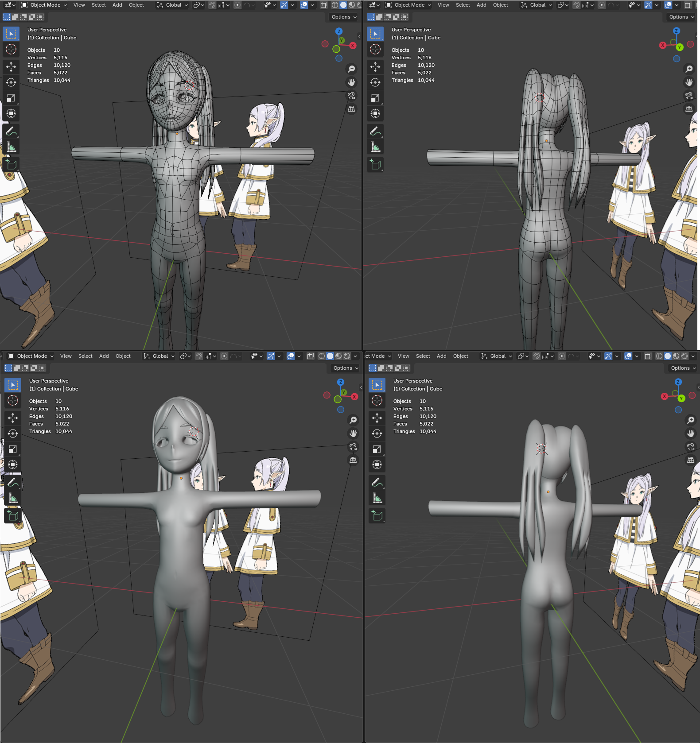
Task: Open Global orientation dropdown in top-right viewport
Action: 537,5
